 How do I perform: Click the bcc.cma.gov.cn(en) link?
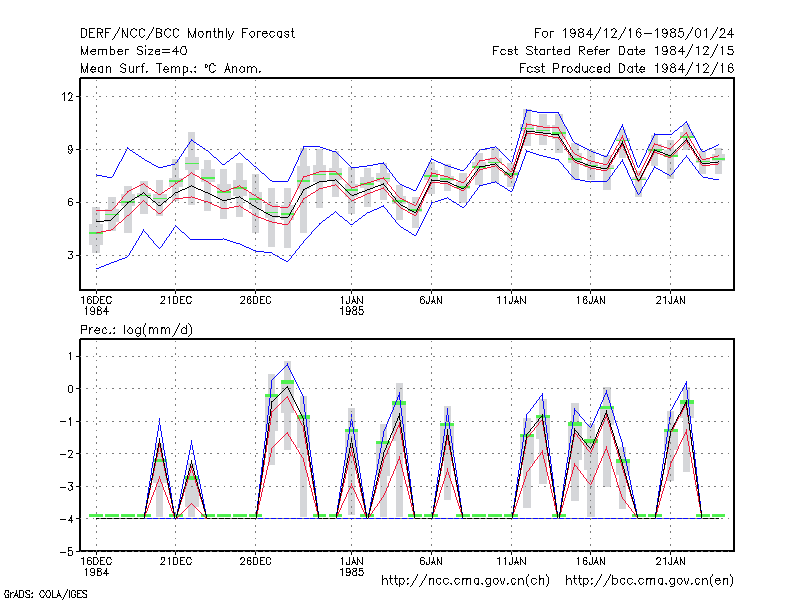[649, 581]
